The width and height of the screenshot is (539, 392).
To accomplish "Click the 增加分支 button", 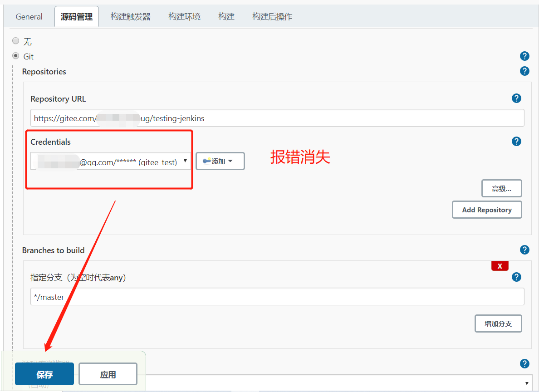I will [498, 323].
